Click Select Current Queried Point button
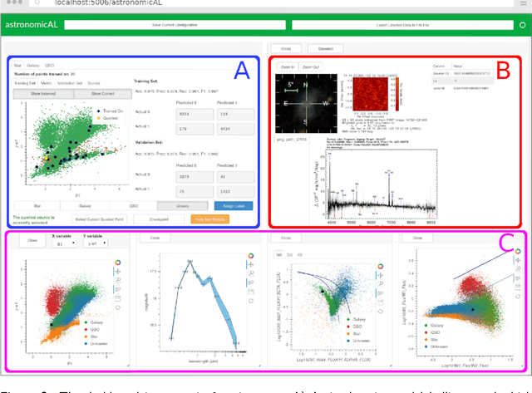Image resolution: width=532 pixels, height=393 pixels. (x=99, y=219)
